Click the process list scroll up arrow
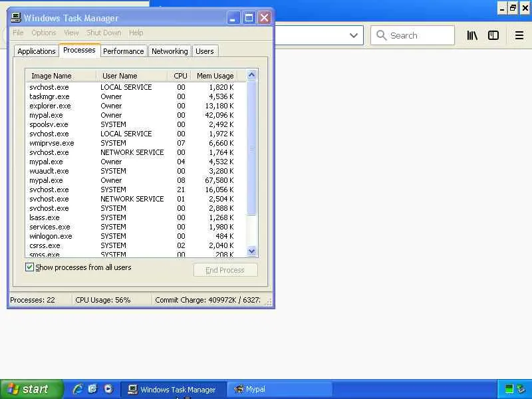The width and height of the screenshot is (532, 399). click(x=251, y=74)
